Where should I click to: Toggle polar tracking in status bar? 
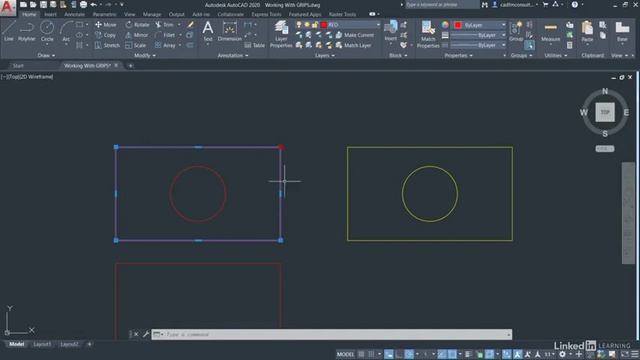(409, 354)
